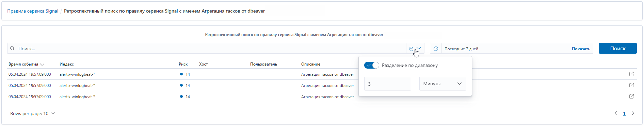The height and width of the screenshot is (126, 644).
Task: Open external link for first table row
Action: tap(631, 74)
